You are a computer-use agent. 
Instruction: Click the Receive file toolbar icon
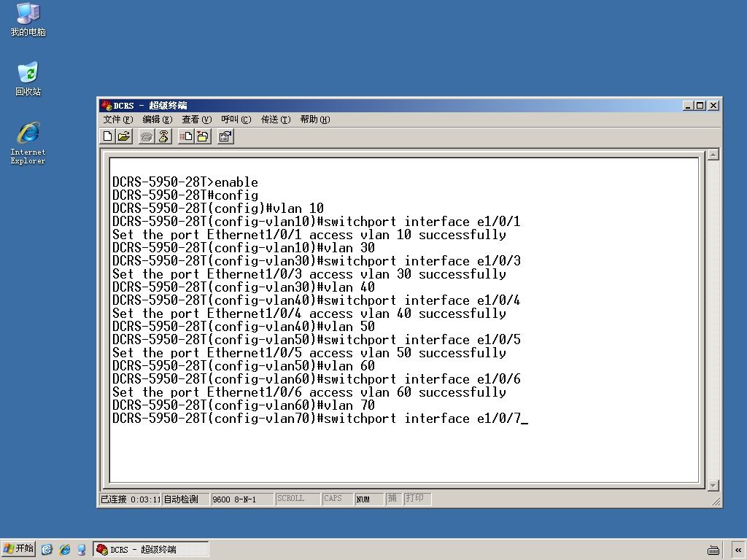tap(203, 136)
